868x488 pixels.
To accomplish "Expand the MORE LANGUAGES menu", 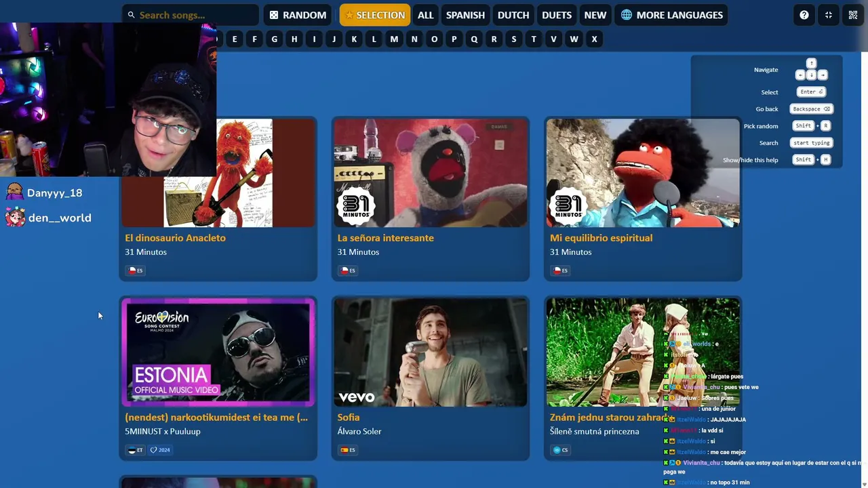I will coord(672,15).
